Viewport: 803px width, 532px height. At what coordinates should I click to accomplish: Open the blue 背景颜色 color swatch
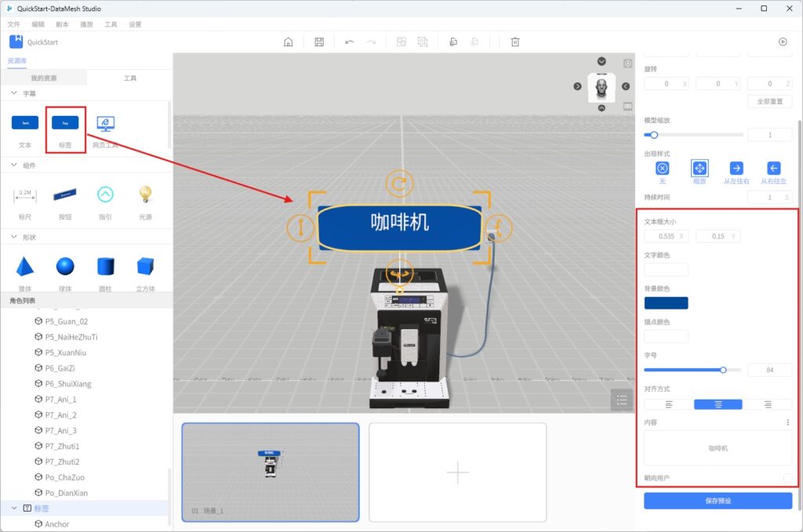tap(666, 303)
